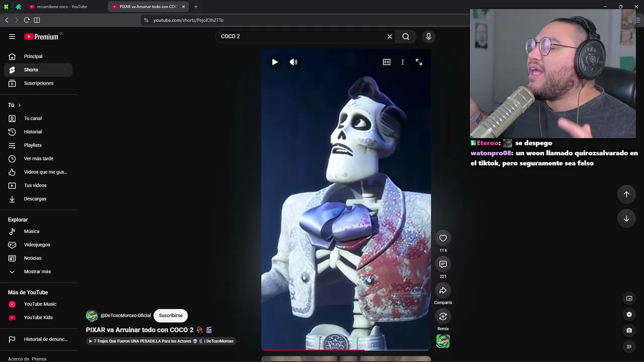
Task: Collapse the overlay toolbar with the list-arrow icon
Action: point(629,346)
